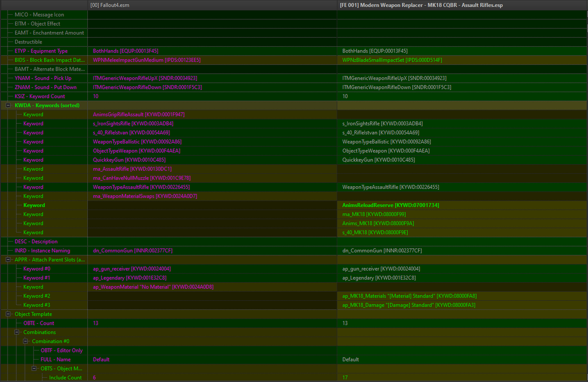Select the FULL - Name row
Screen dimensions: 588x382
click(x=294, y=359)
